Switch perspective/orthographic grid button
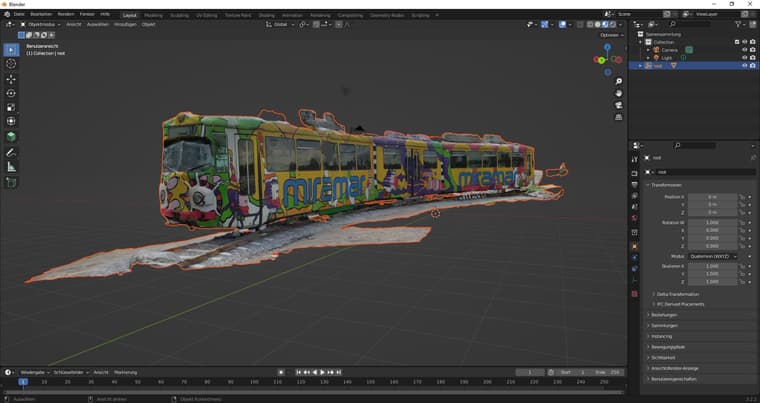The height and width of the screenshot is (403, 760). 618,117
